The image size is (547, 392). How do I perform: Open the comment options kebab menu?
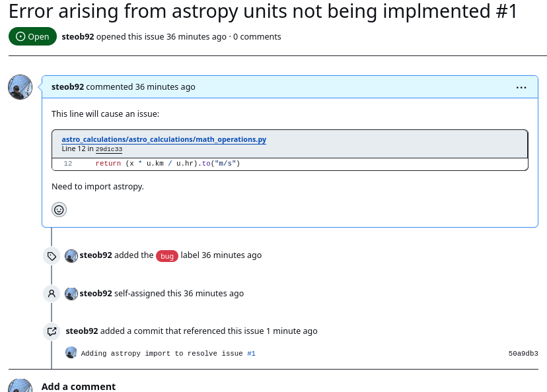click(x=521, y=87)
